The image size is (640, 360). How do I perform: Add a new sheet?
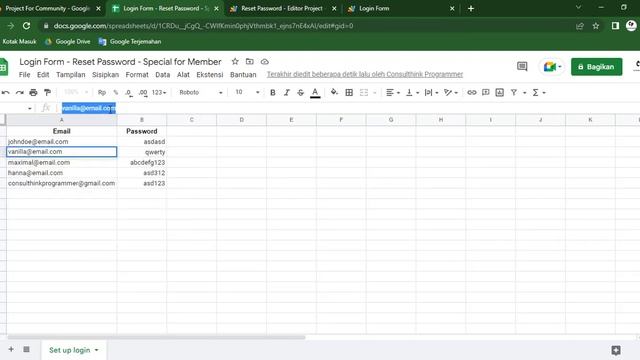coord(11,349)
